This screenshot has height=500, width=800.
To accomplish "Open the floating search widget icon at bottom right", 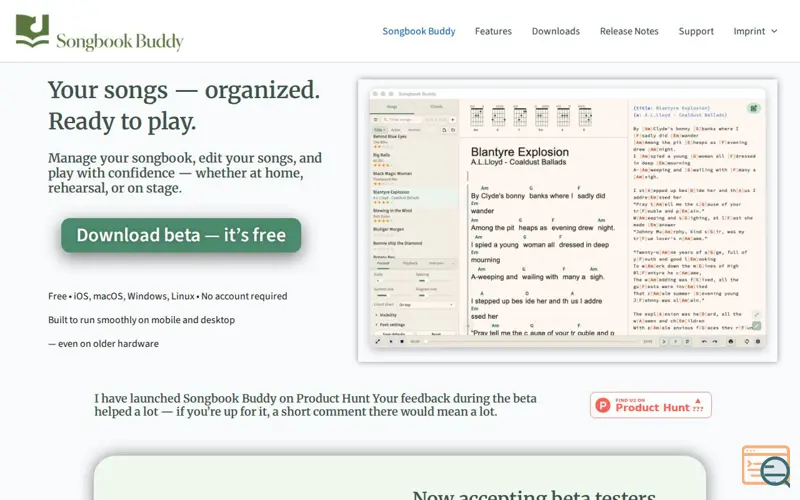I will [766, 466].
